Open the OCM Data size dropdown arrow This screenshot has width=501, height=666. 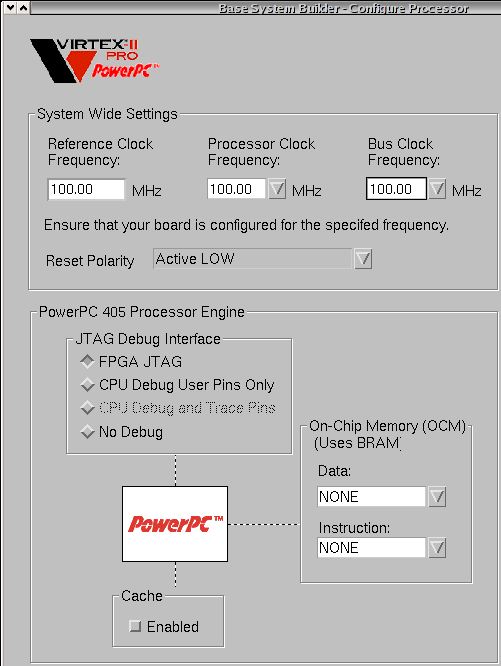[x=437, y=497]
